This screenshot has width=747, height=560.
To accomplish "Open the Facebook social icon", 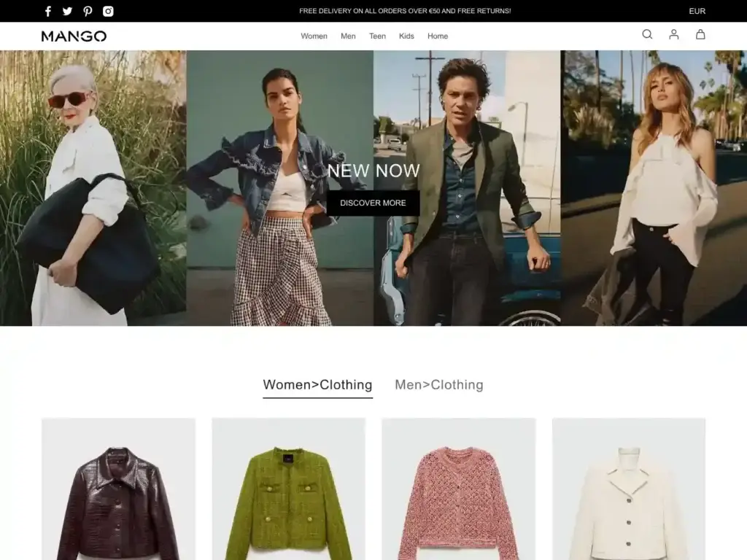I will [x=48, y=11].
